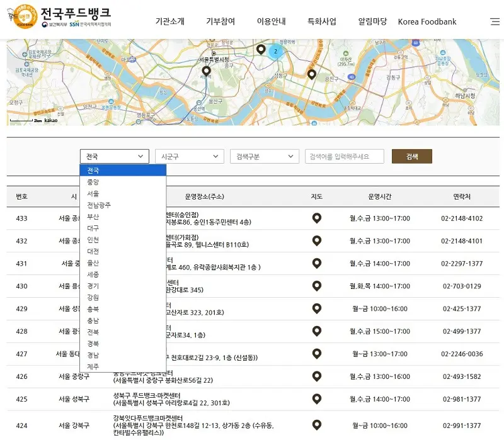504x440 pixels.
Task: Open the 기관소개 menu
Action: tap(170, 21)
